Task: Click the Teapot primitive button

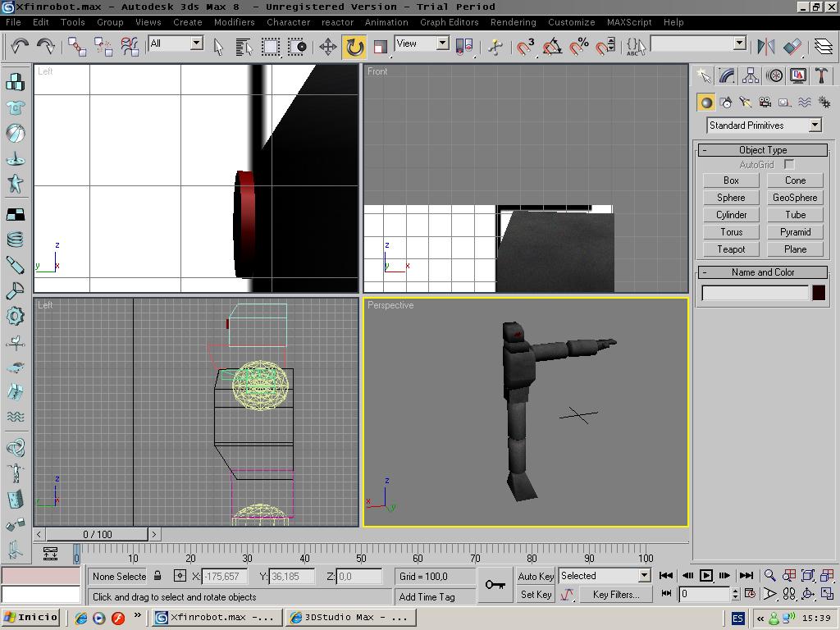Action: [x=731, y=249]
